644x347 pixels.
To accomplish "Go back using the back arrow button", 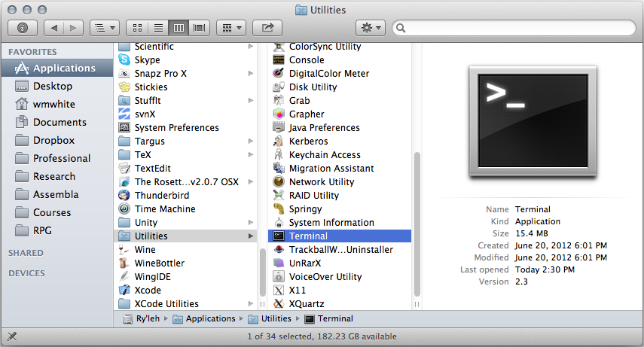I will coord(53,28).
